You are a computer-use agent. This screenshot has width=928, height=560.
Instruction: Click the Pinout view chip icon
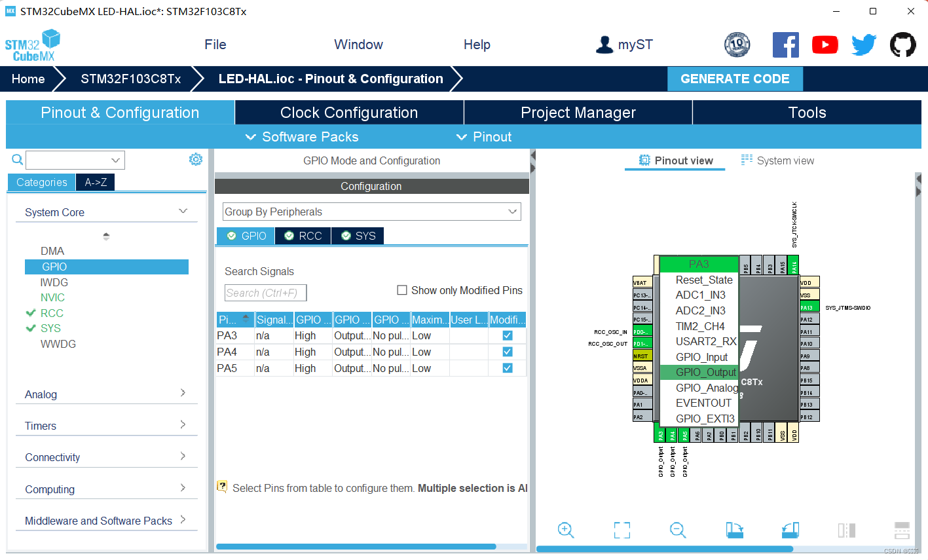point(644,160)
